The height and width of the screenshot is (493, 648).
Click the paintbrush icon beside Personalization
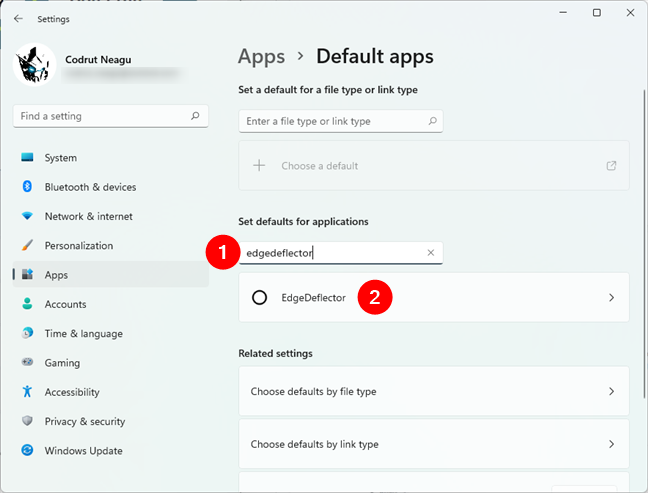point(27,245)
